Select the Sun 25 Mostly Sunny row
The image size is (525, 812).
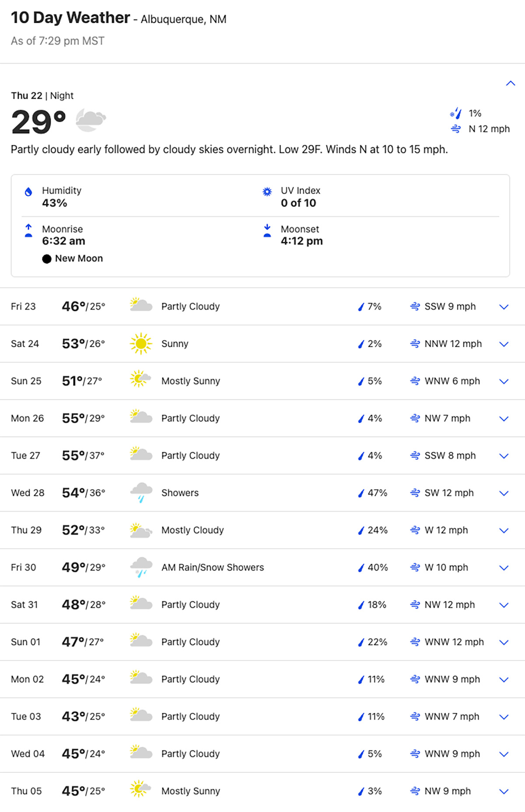click(262, 381)
